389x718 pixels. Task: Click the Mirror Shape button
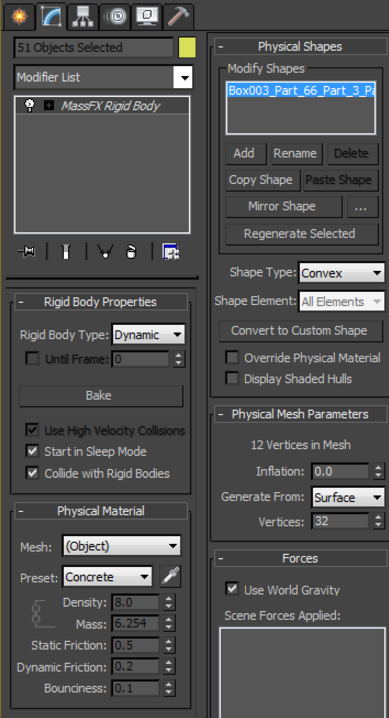(x=283, y=207)
